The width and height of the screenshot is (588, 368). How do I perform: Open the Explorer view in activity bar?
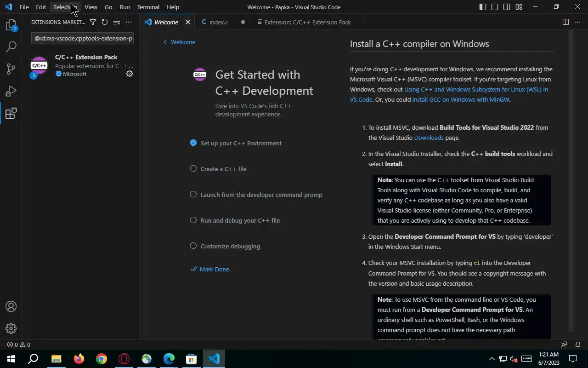coord(11,25)
